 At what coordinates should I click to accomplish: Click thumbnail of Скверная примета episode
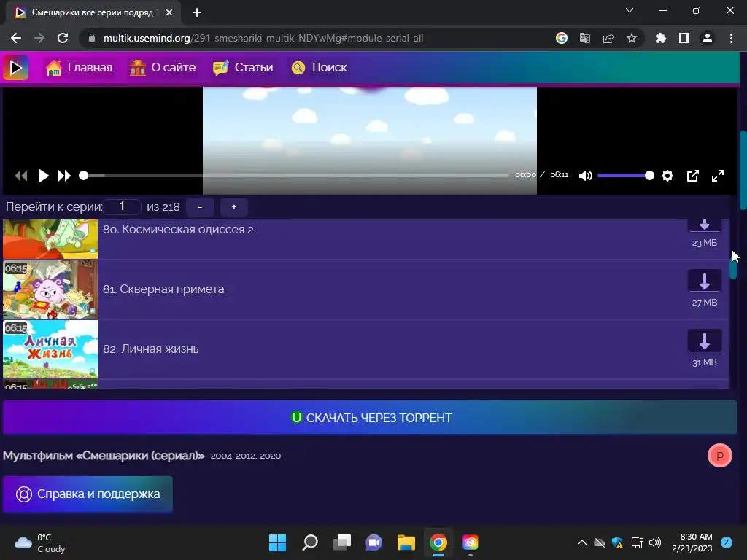coord(50,289)
